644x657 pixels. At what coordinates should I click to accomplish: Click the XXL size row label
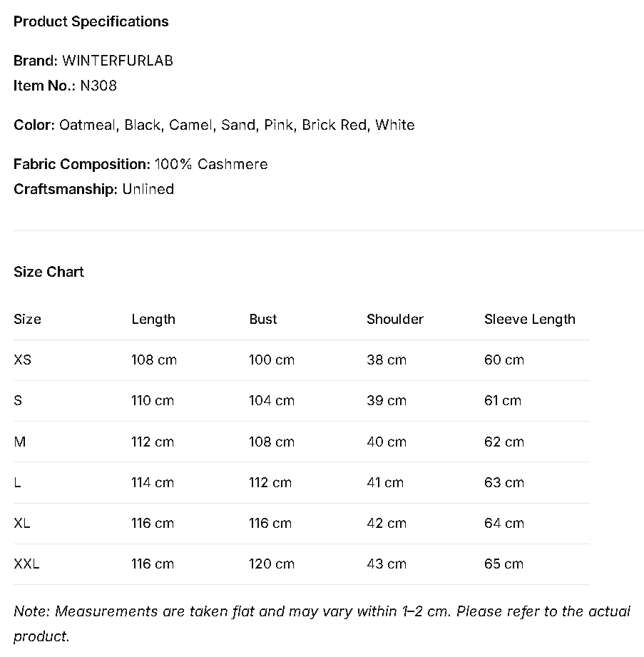26,564
